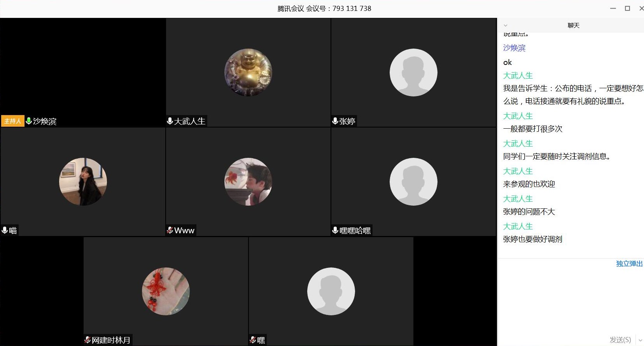This screenshot has width=644, height=346.
Task: Click the muted microphone icon beside 嘿
Action: 253,340
